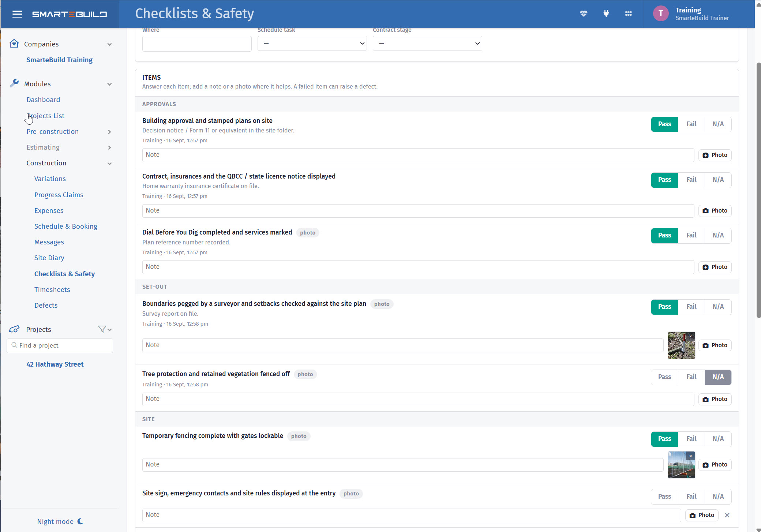Screen dimensions: 761x532
Task: Remove the fencing photo thumbnail via its x
Action: pos(690,456)
